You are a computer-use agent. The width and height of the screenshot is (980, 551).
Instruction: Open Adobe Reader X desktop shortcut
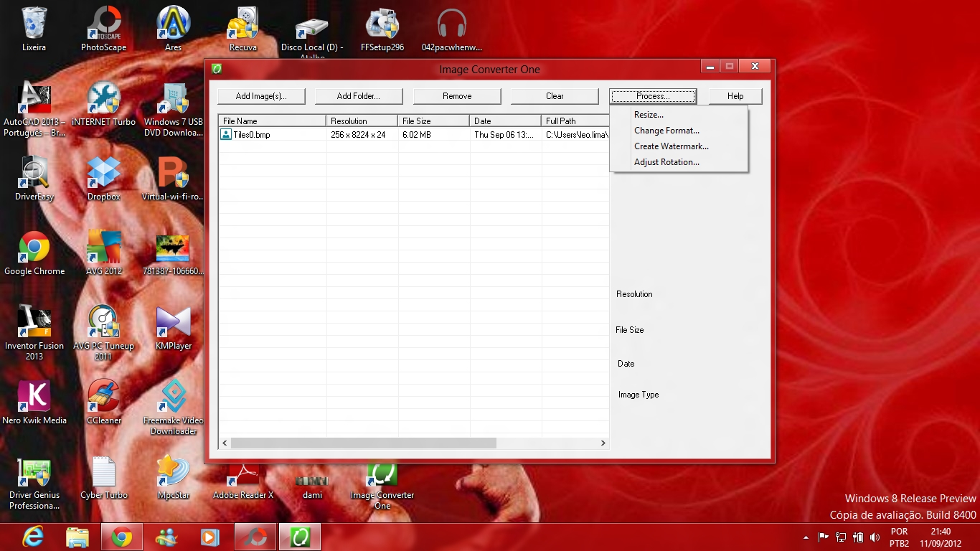tap(243, 481)
